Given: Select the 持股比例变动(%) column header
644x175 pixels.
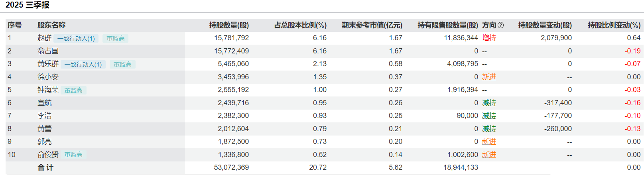Looking at the screenshot, I should [614, 25].
